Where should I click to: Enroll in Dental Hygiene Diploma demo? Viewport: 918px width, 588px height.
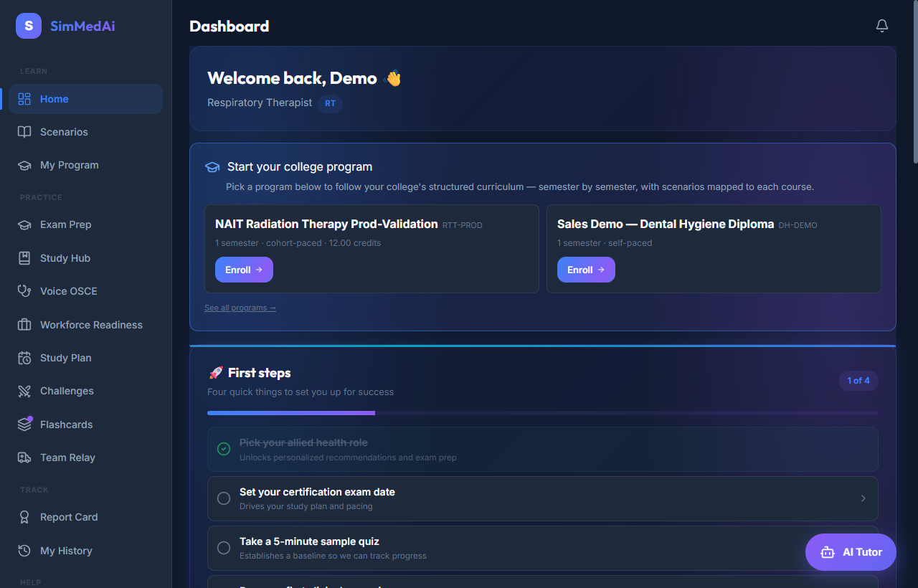pyautogui.click(x=586, y=270)
